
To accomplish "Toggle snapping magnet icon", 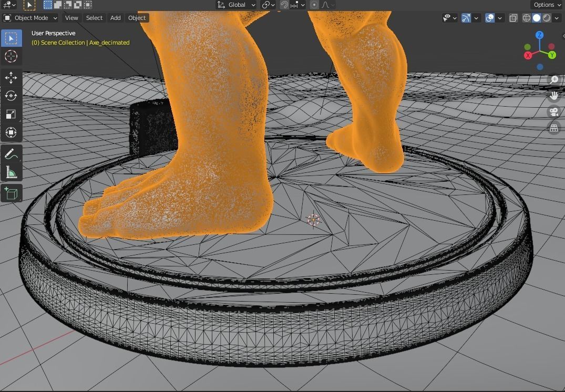I will click(284, 5).
